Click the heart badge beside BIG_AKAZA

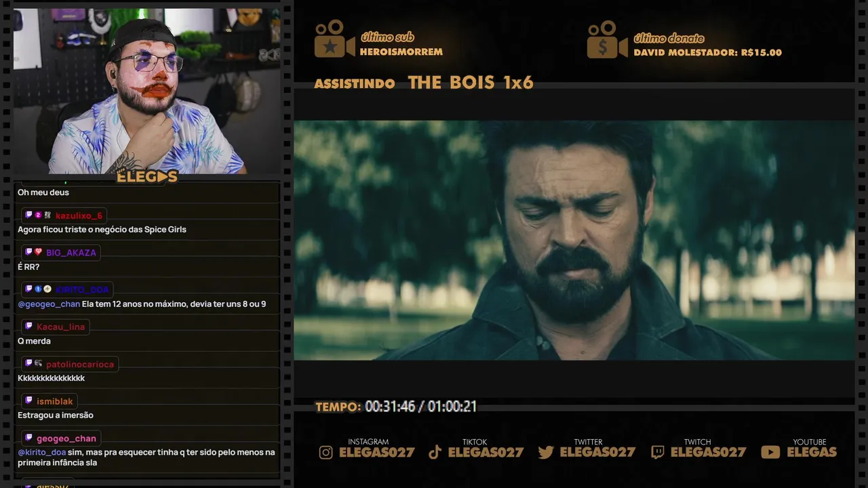pyautogui.click(x=39, y=252)
